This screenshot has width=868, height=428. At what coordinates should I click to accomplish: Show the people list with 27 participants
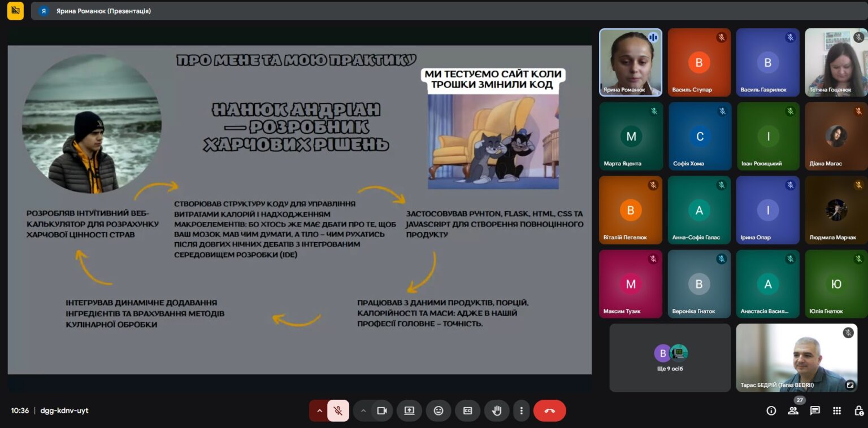793,410
